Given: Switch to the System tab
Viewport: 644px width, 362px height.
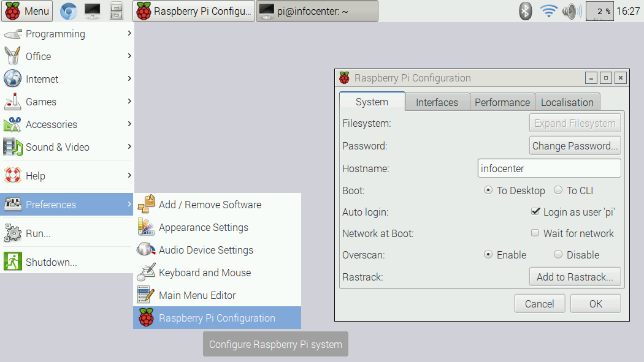Looking at the screenshot, I should click(372, 102).
